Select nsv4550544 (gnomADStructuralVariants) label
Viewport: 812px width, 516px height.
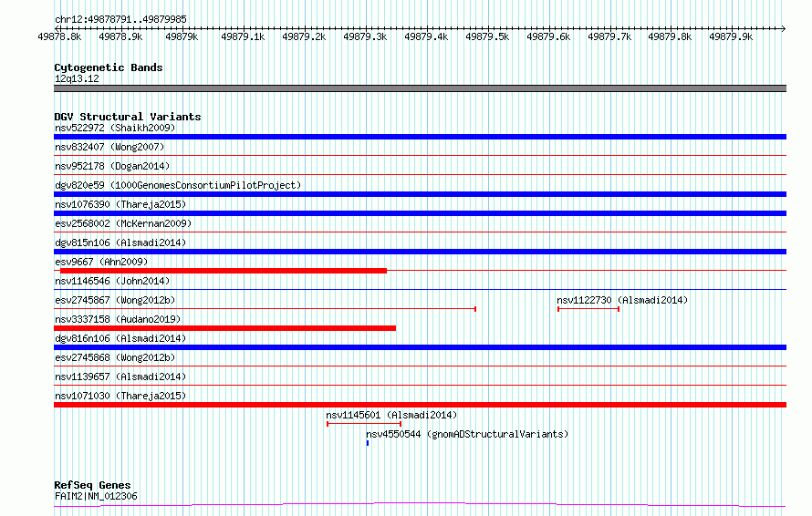(467, 434)
